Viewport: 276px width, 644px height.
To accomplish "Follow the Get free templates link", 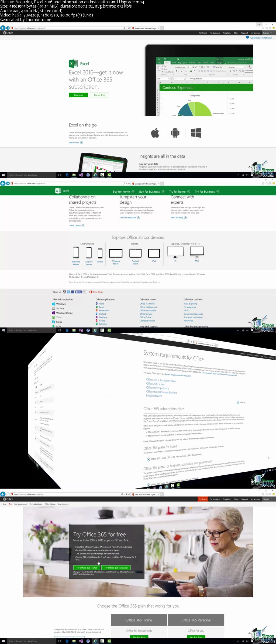I will pos(130,217).
